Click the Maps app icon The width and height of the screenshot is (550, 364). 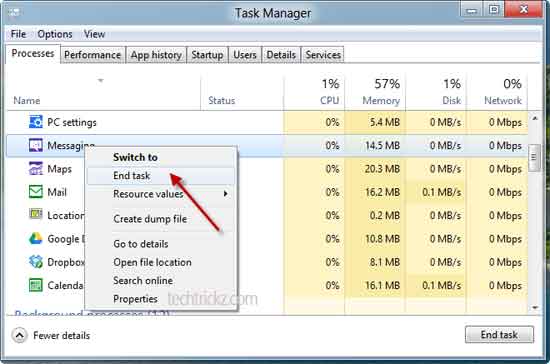35,169
